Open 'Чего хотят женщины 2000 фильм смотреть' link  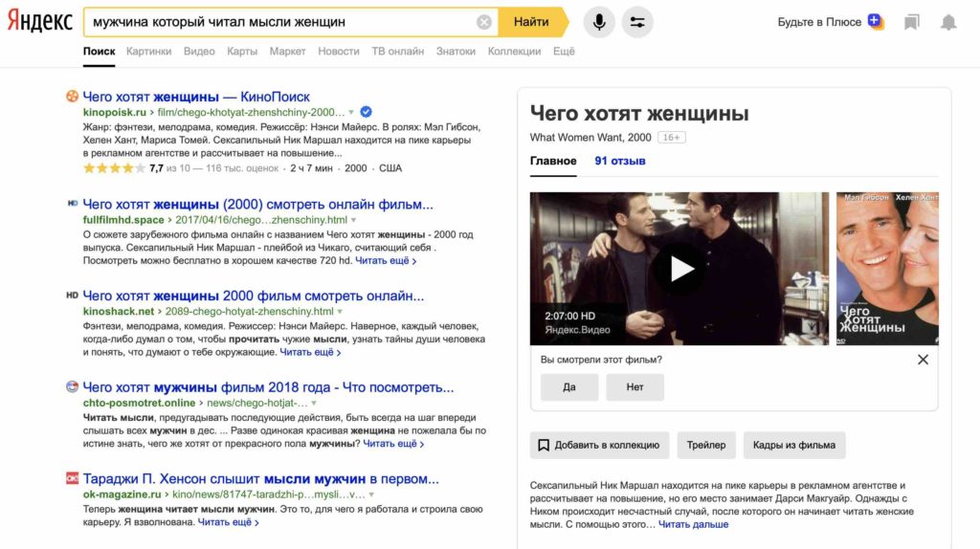point(253,296)
